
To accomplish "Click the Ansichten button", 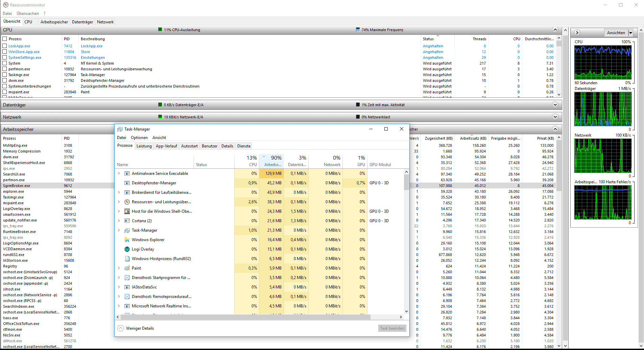I will [x=616, y=33].
